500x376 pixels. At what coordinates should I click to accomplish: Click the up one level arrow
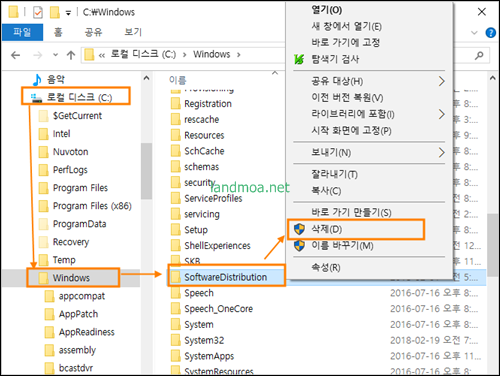point(71,55)
